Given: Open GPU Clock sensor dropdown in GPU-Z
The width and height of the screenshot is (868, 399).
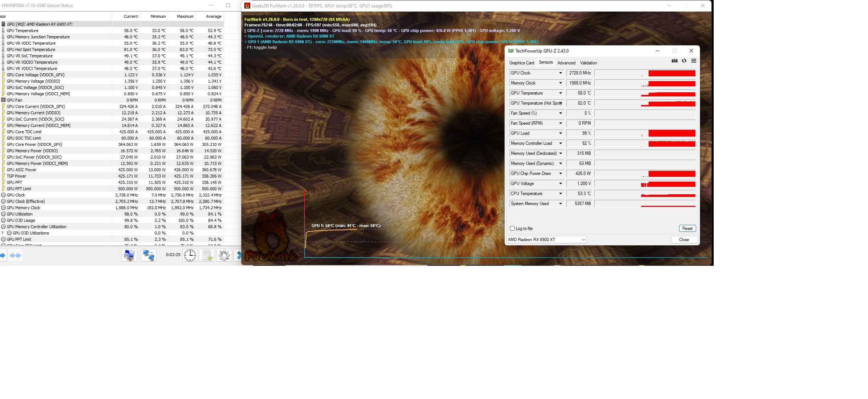Looking at the screenshot, I should [x=560, y=73].
